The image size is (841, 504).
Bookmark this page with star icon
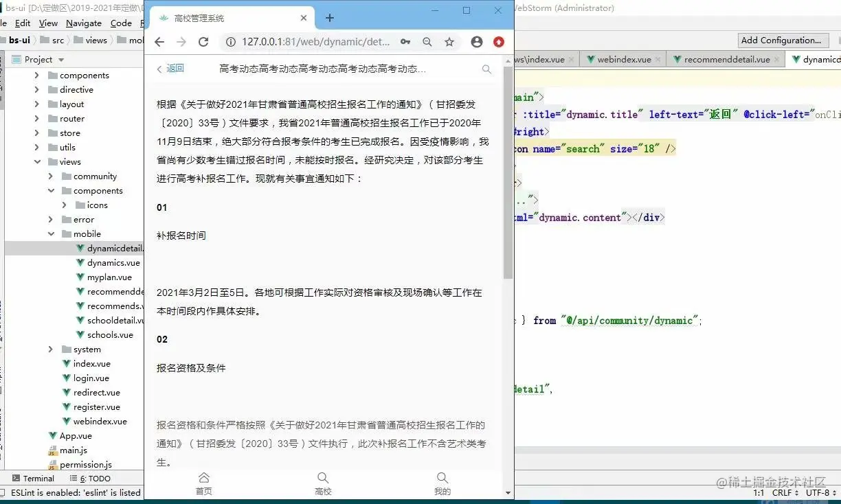449,42
